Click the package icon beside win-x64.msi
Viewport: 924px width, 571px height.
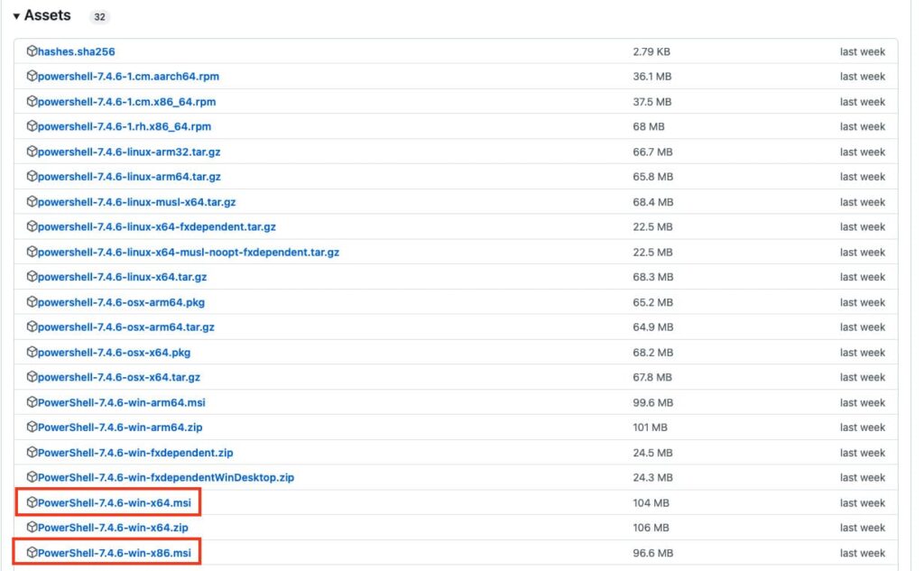pyautogui.click(x=32, y=502)
